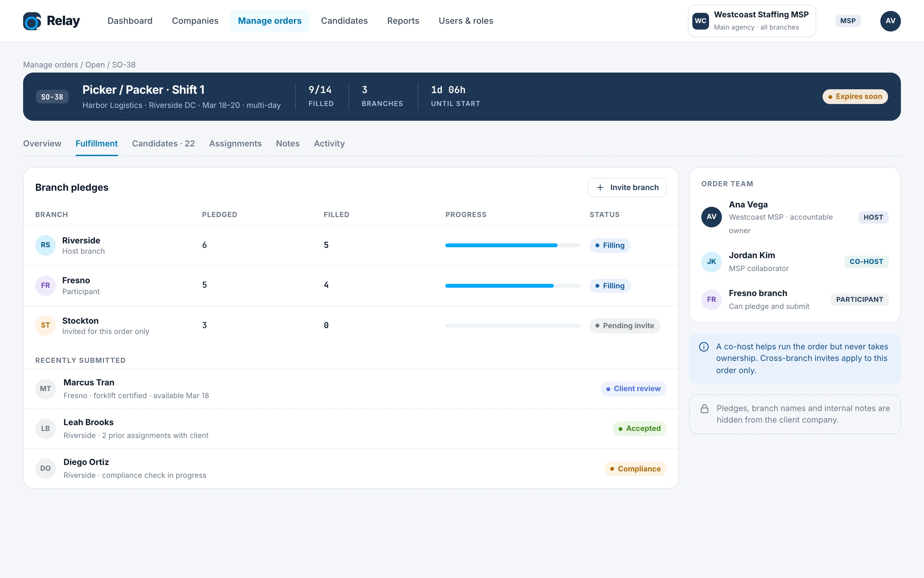Open the Notes tab

287,144
